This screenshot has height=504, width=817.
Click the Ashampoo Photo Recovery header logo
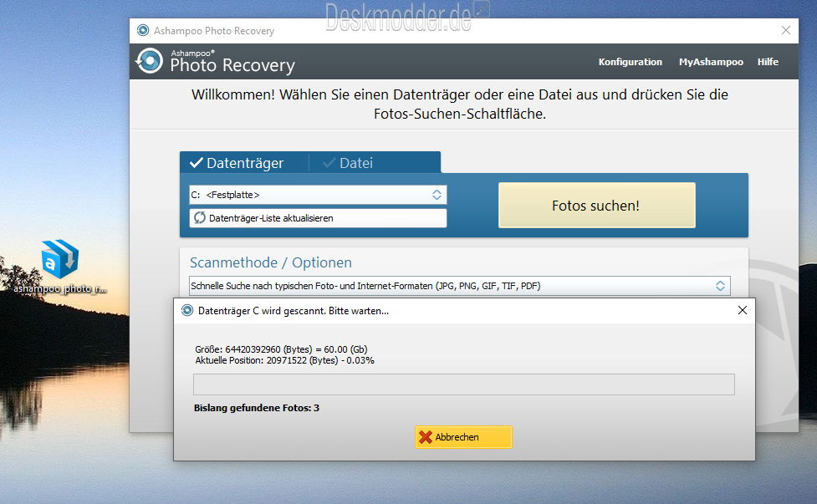150,61
